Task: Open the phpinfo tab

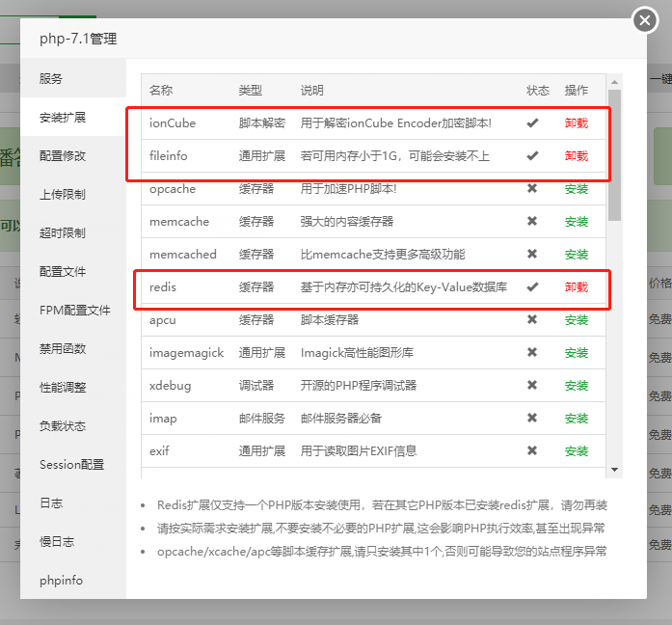Action: 60,580
